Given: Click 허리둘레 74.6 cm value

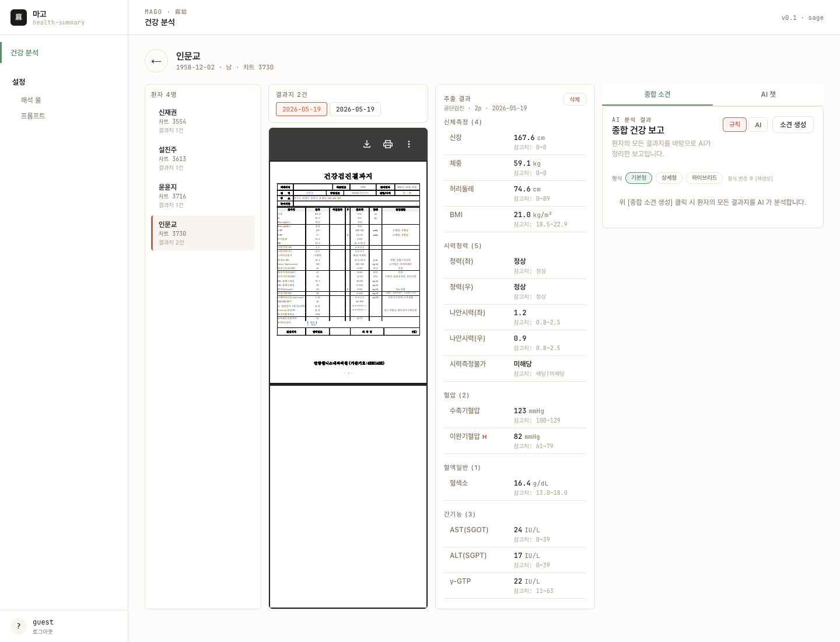Looking at the screenshot, I should [527, 189].
